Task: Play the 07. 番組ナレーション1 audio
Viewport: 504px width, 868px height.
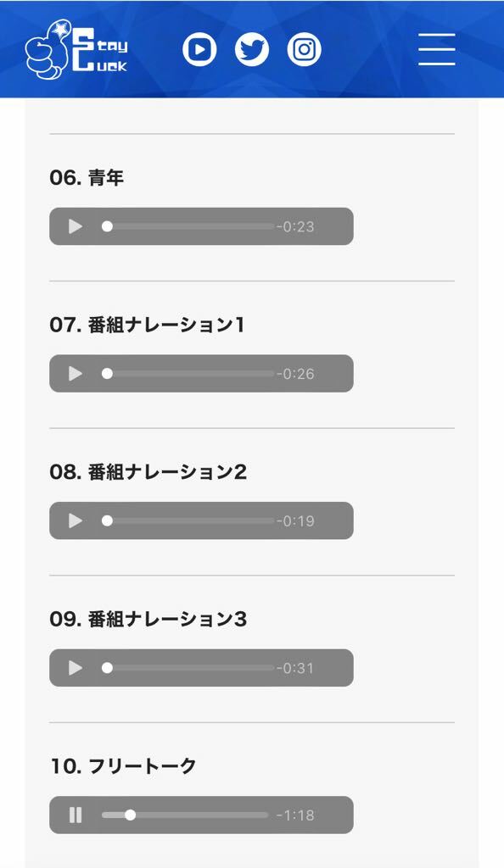Action: pyautogui.click(x=76, y=374)
